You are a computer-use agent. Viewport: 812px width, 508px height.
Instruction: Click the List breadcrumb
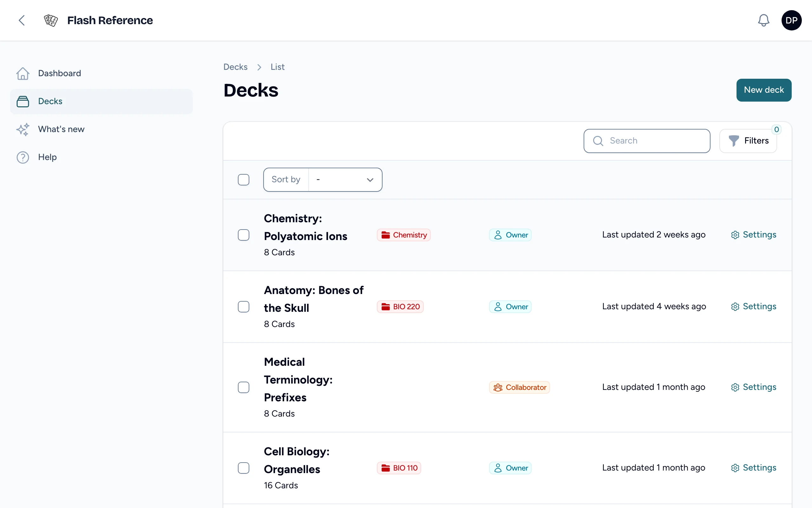pyautogui.click(x=278, y=67)
